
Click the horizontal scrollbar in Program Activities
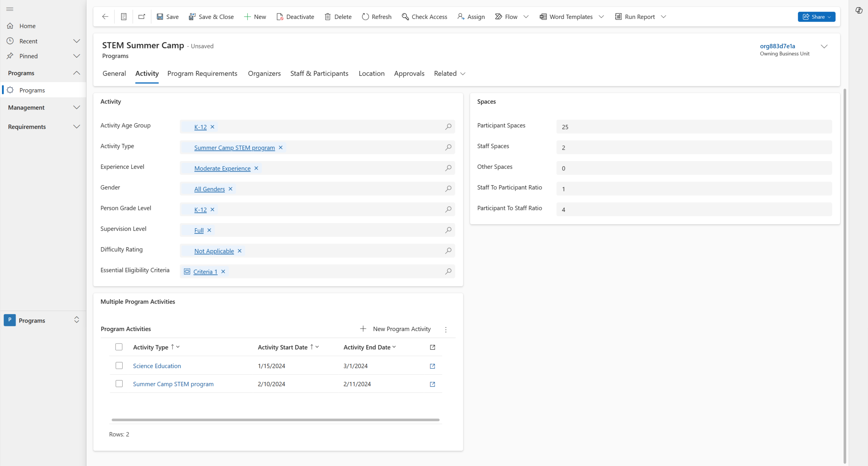[x=275, y=420]
